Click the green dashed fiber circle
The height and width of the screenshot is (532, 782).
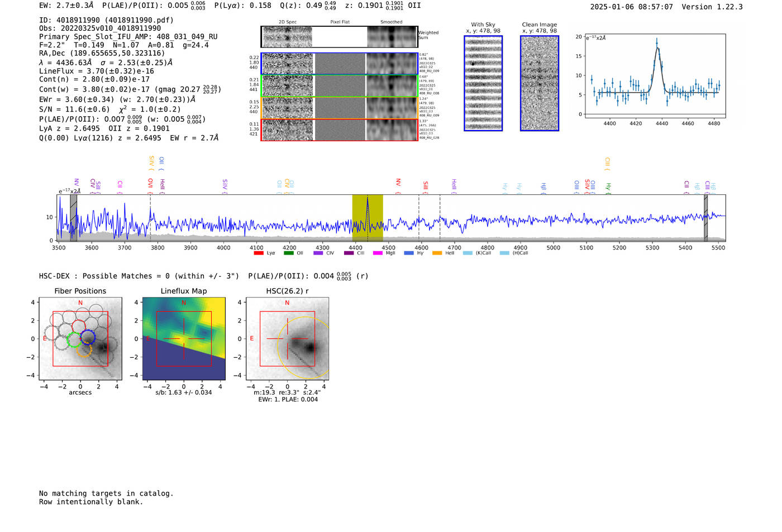pos(74,339)
